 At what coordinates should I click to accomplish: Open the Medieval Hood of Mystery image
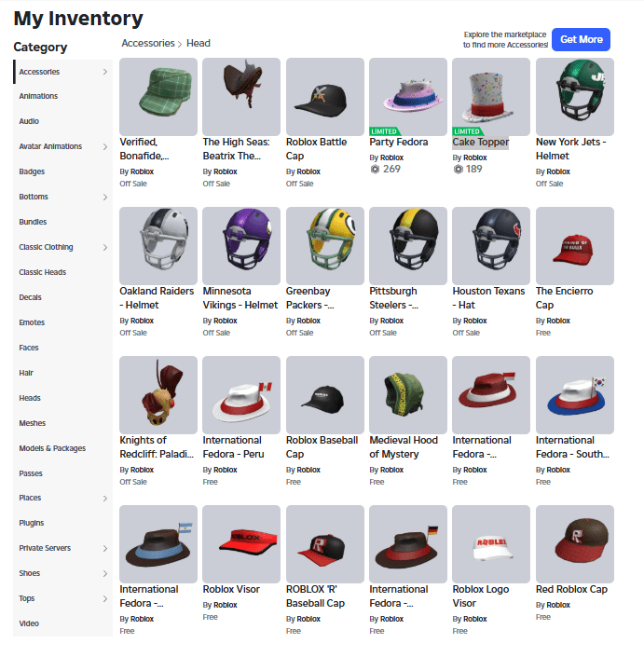(x=407, y=394)
